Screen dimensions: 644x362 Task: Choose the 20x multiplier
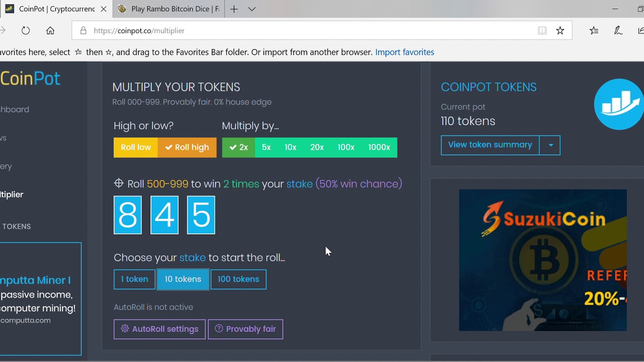(x=317, y=147)
